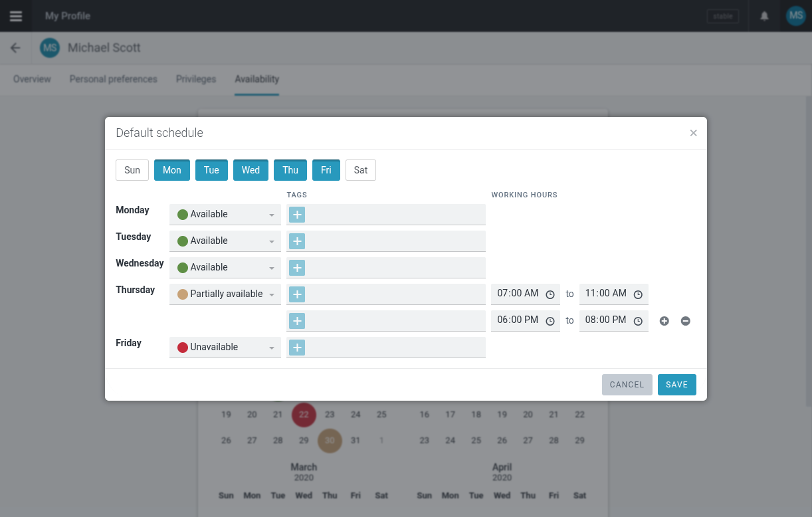The image size is (812, 517).
Task: Open the notifications bell
Action: [764, 16]
